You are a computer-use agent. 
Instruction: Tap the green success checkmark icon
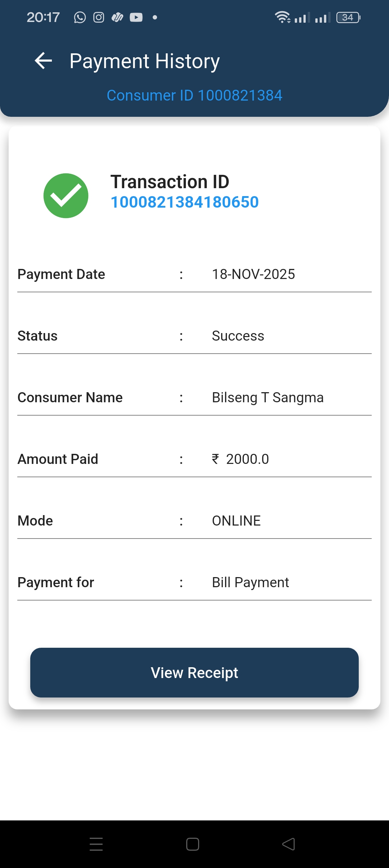66,196
